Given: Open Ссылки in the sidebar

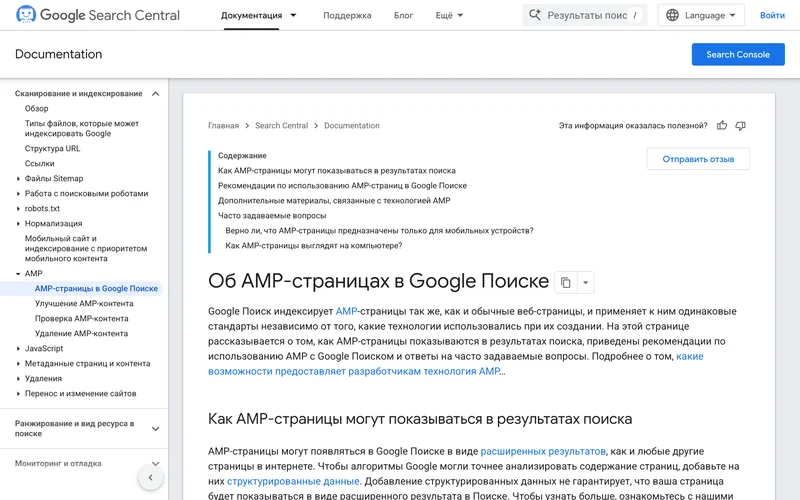Looking at the screenshot, I should pyautogui.click(x=39, y=164).
